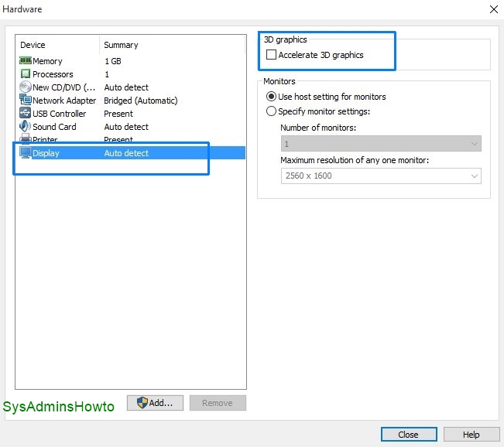Click the Memory device icon
The height and width of the screenshot is (447, 504).
click(25, 61)
